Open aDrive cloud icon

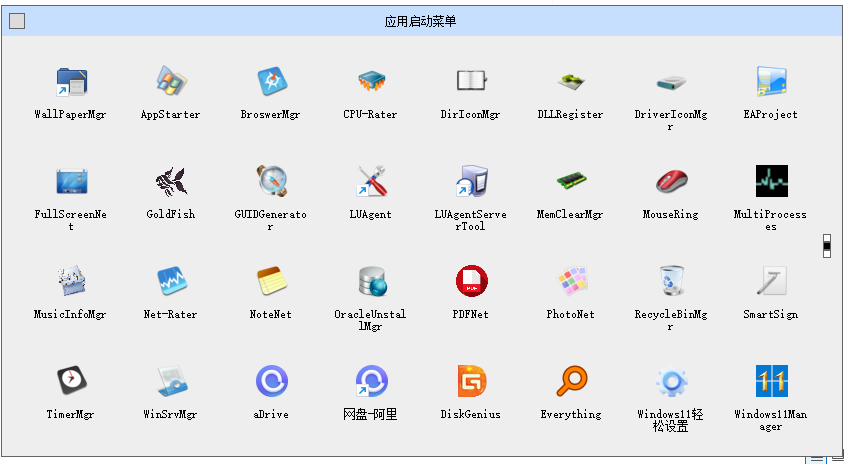pyautogui.click(x=272, y=381)
